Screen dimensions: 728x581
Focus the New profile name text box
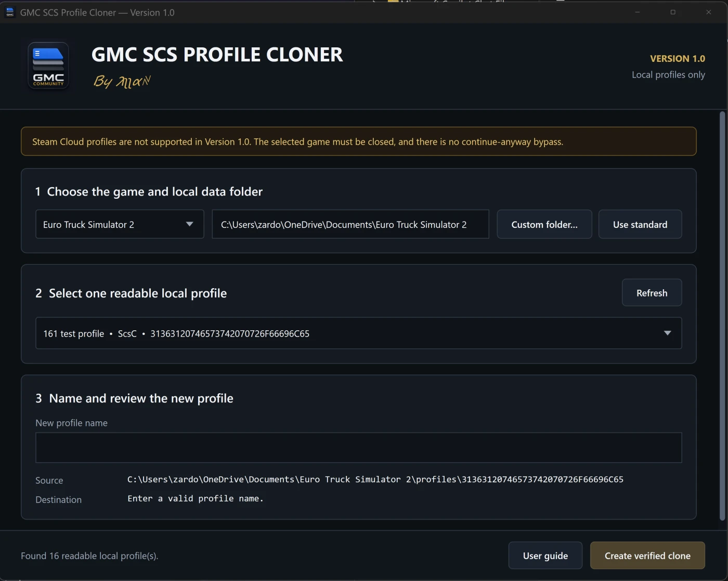(x=358, y=448)
